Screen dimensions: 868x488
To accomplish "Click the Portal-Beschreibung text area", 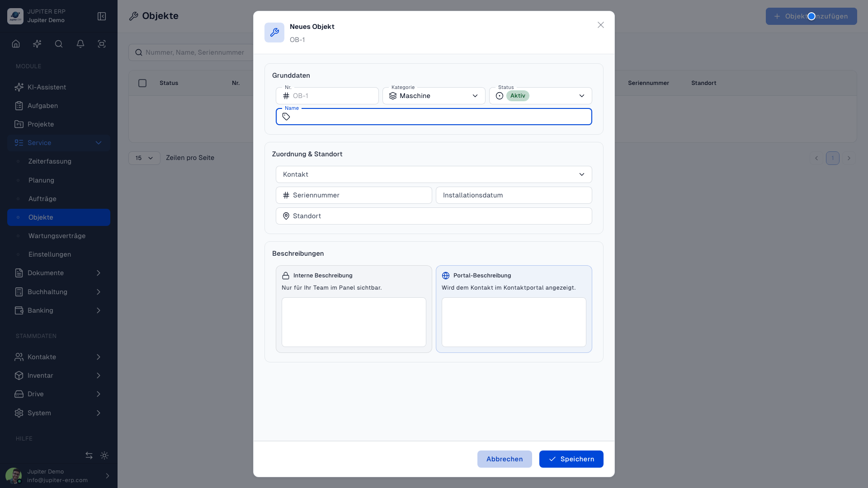I will (x=514, y=322).
